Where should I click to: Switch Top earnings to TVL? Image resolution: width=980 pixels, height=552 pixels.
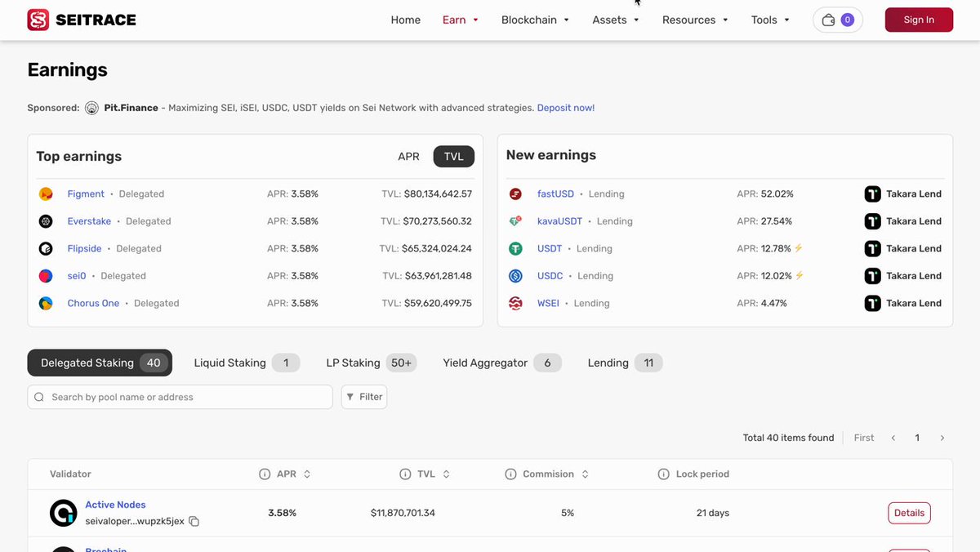click(454, 157)
